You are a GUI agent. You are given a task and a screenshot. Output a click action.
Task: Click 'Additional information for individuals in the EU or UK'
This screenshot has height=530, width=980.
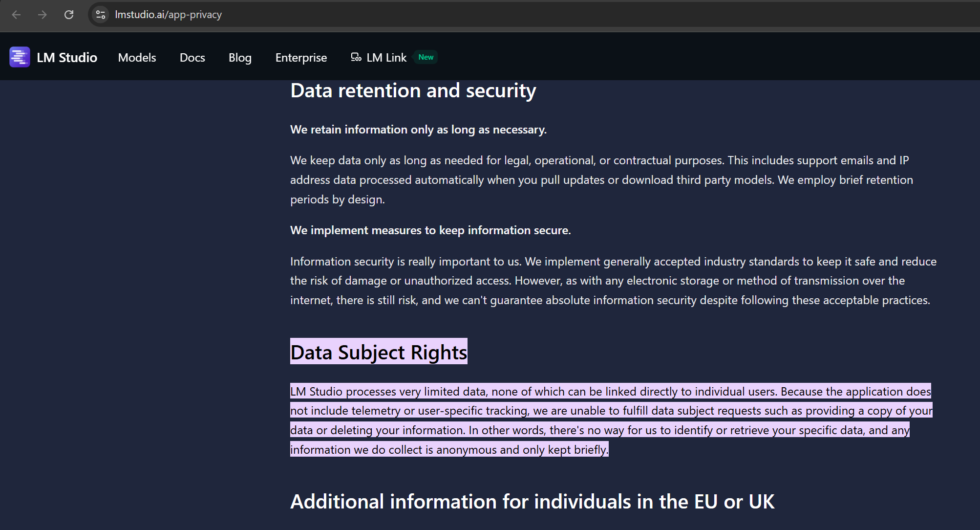(x=533, y=502)
